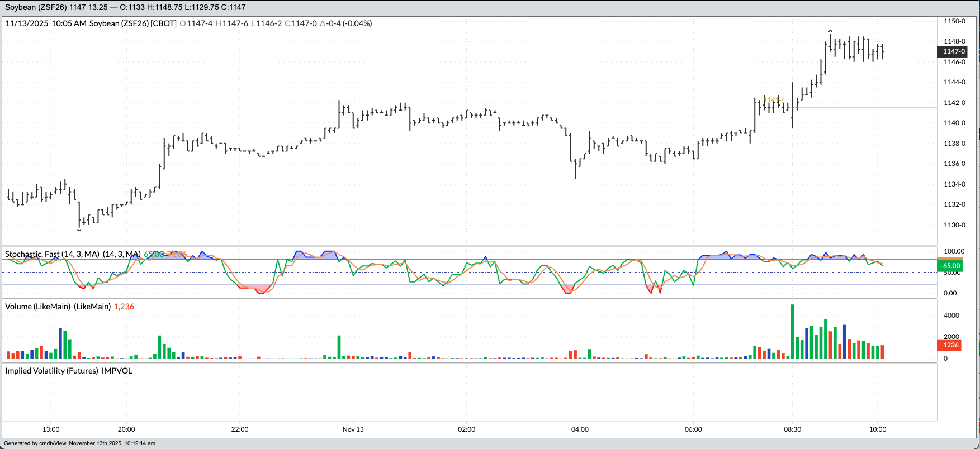Click volume axis label "4000"
This screenshot has height=449, width=980.
pos(951,316)
